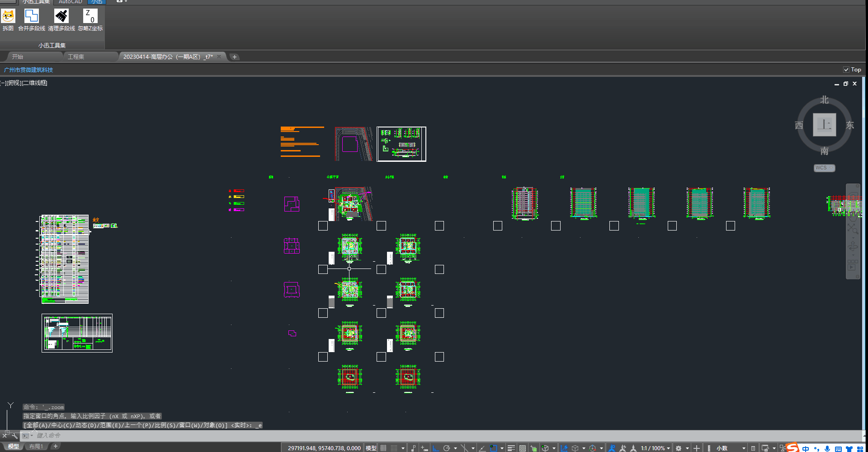Toggle grid display in status bar
This screenshot has width=868, height=452.
coord(383,448)
